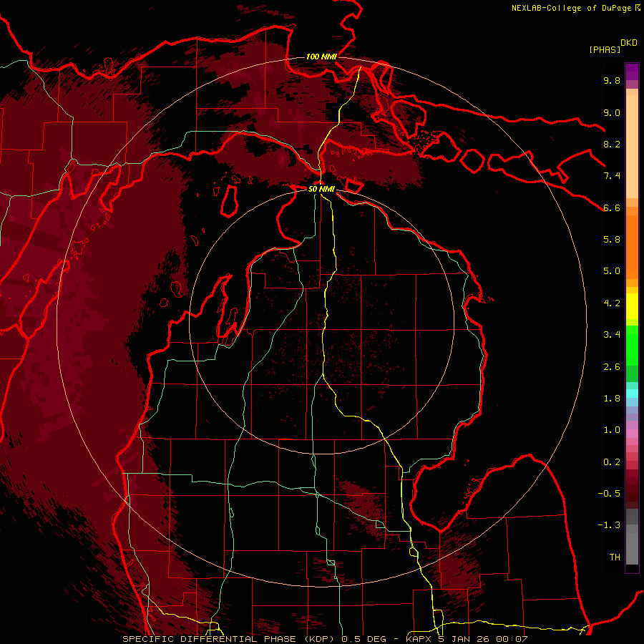Click the 9.0 legend value
This screenshot has width=644, height=644.
612,112
